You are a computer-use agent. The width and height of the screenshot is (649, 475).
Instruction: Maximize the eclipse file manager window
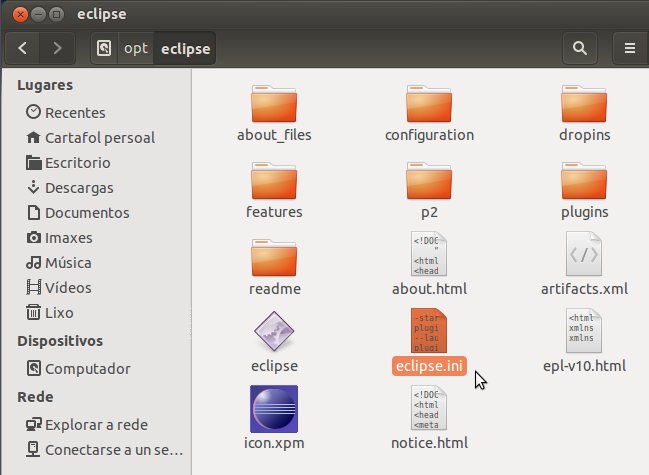pyautogui.click(x=56, y=14)
